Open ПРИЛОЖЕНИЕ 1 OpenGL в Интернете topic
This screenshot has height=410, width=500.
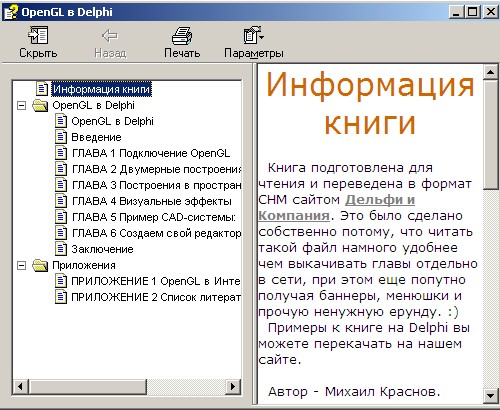(x=156, y=281)
